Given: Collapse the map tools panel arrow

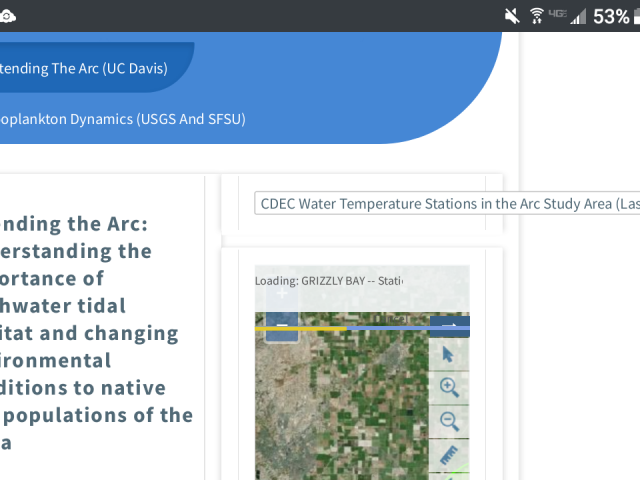Looking at the screenshot, I should 449,326.
